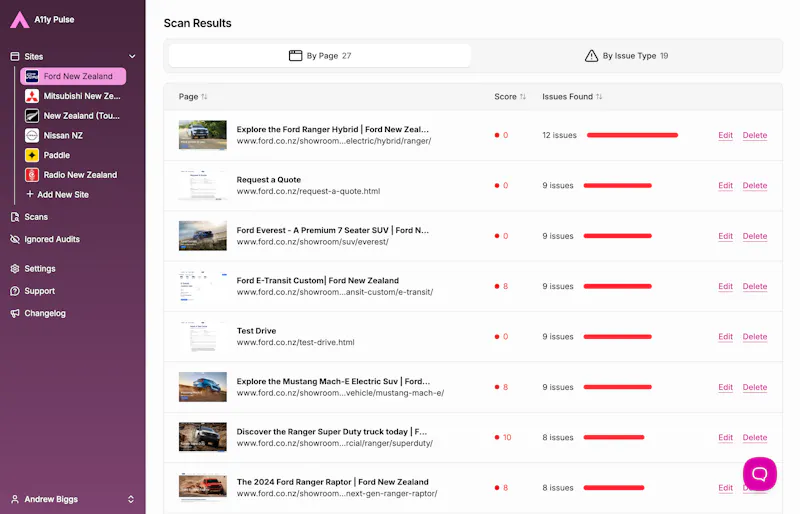
Task: Click the Request a Quote issues bar
Action: [617, 186]
